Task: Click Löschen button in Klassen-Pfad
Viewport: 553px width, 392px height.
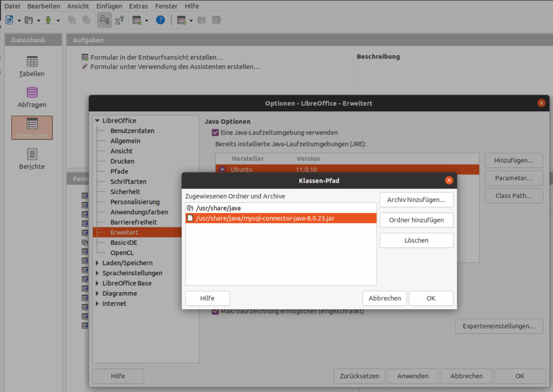Action: coord(416,240)
